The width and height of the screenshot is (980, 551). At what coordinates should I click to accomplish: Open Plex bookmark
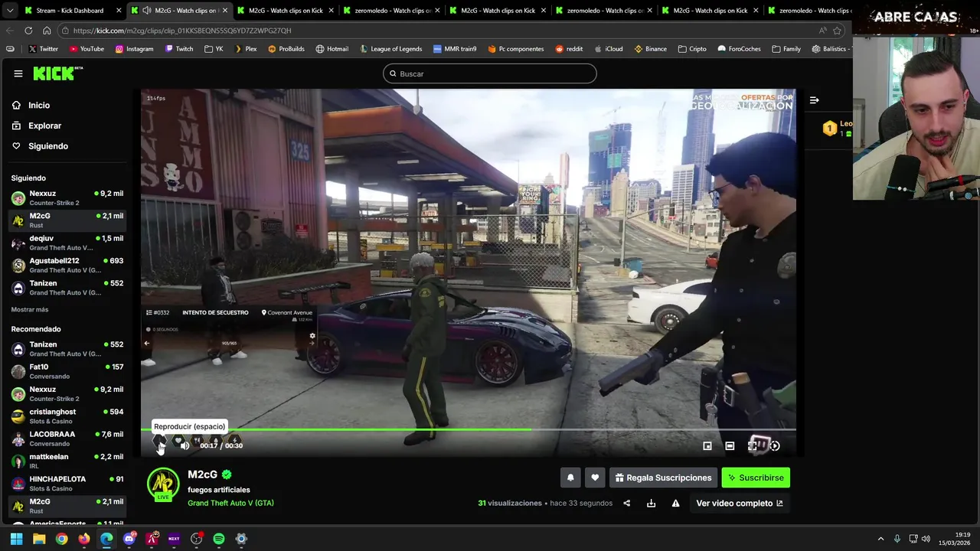pyautogui.click(x=245, y=49)
